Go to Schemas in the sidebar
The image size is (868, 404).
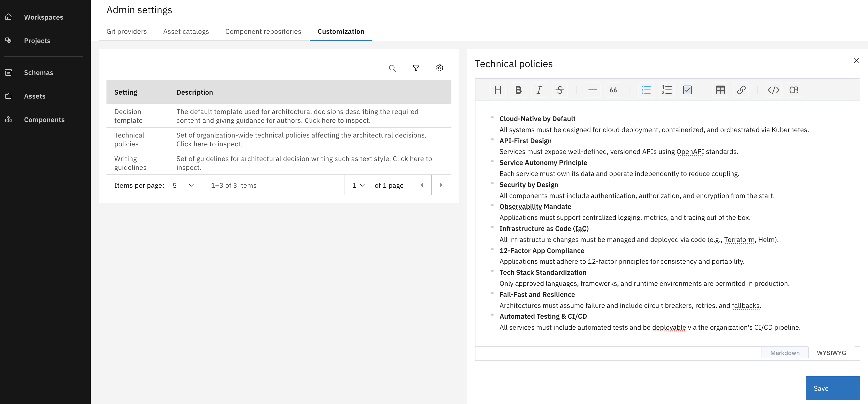point(39,72)
